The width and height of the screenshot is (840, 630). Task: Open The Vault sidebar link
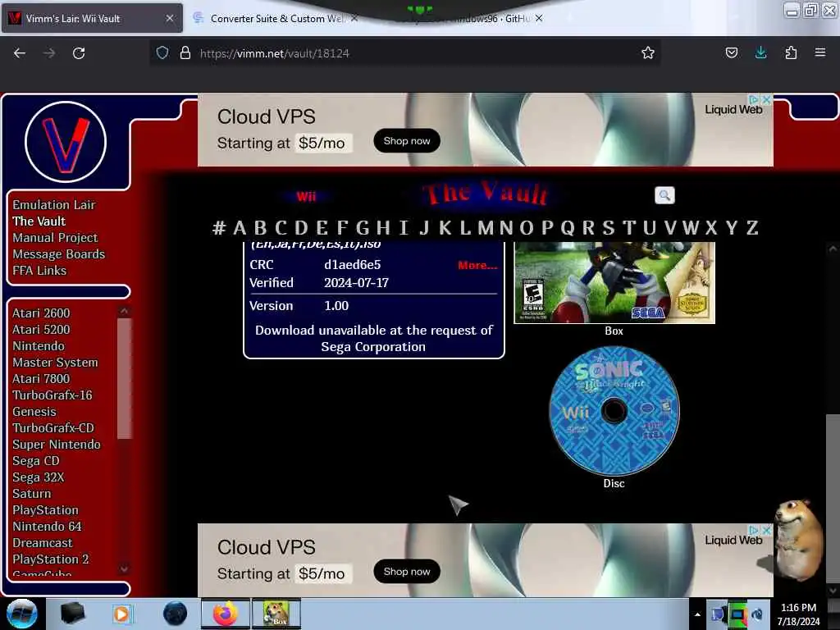coord(39,221)
